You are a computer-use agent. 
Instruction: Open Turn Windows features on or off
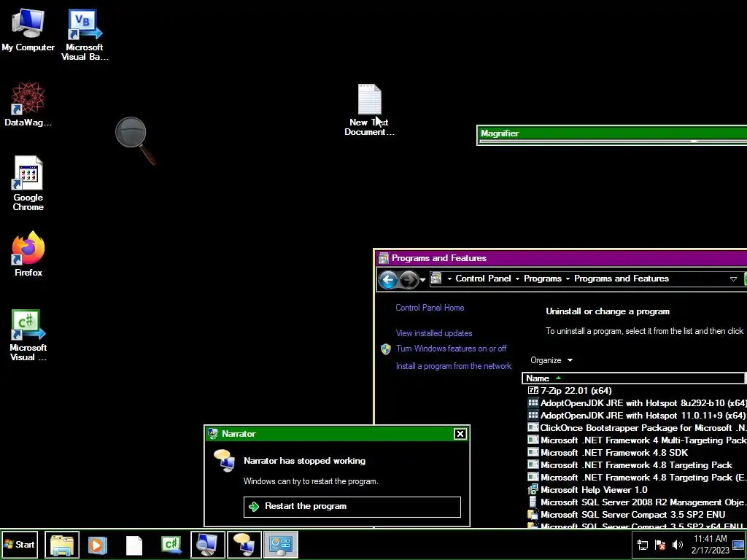tap(451, 349)
